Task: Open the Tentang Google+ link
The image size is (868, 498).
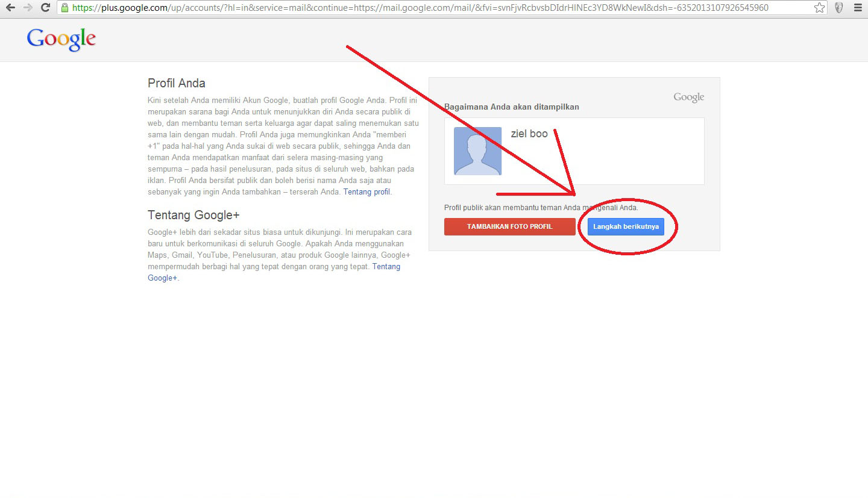Action: (274, 272)
